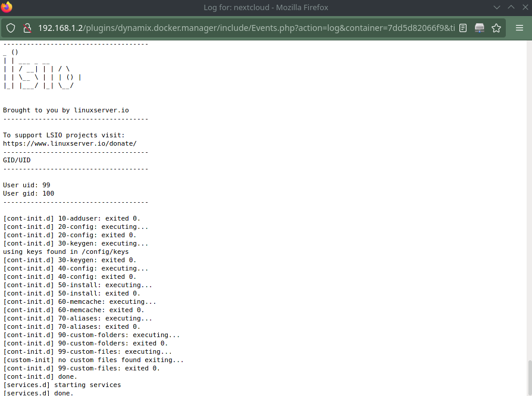This screenshot has height=396, width=532.
Task: Click the 'GID/UID' heading line
Action: click(17, 160)
